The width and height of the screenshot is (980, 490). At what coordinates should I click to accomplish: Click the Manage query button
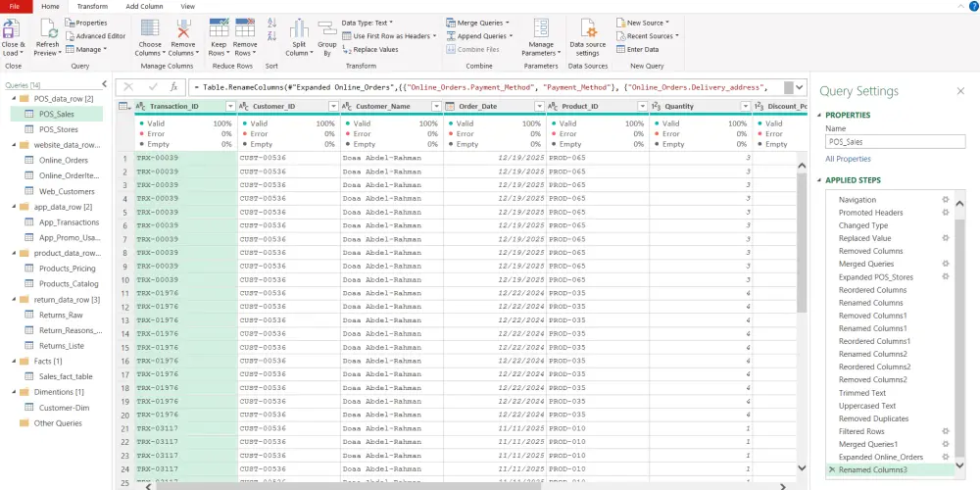(x=86, y=49)
